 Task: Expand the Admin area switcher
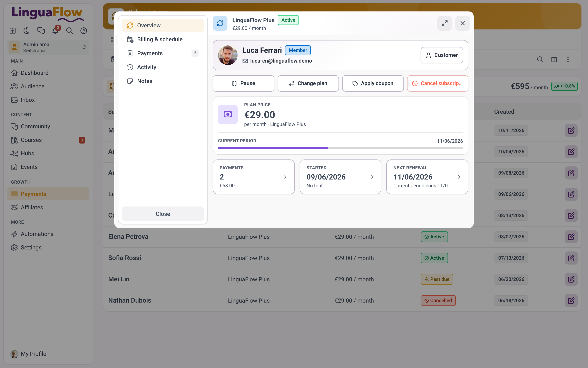(48, 47)
